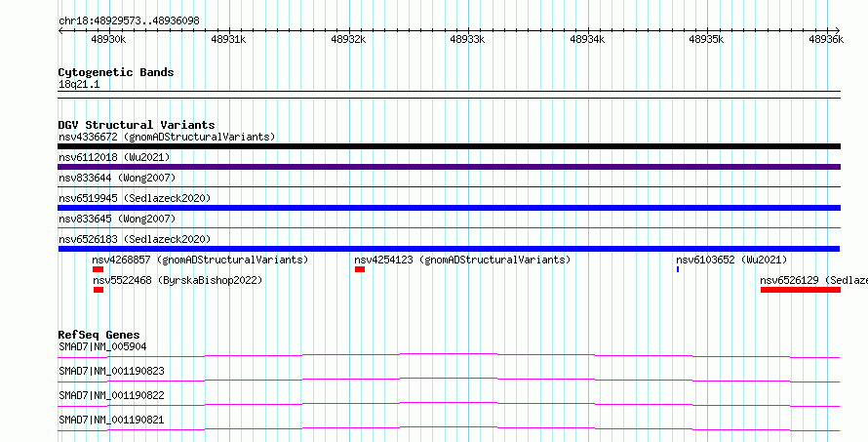The image size is (868, 442).
Task: Click the SMAD7|NM_001190823 transcript label
Action: click(x=111, y=371)
